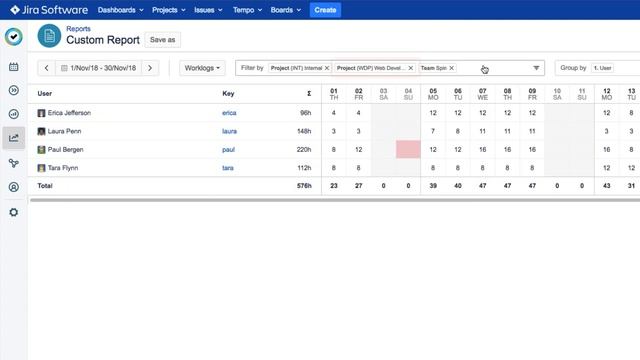640x360 pixels.
Task: Click the double-arrow icon in the sidebar
Action: coord(13,90)
